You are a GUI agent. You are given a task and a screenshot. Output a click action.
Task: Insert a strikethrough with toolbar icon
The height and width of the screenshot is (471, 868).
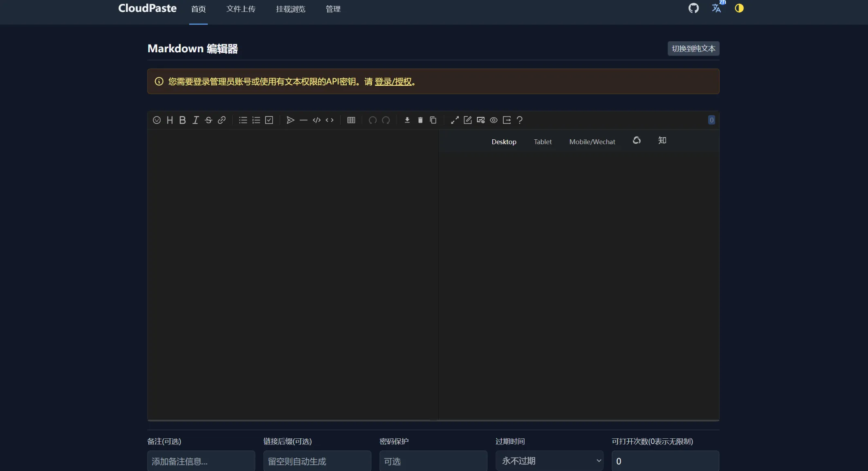(209, 120)
